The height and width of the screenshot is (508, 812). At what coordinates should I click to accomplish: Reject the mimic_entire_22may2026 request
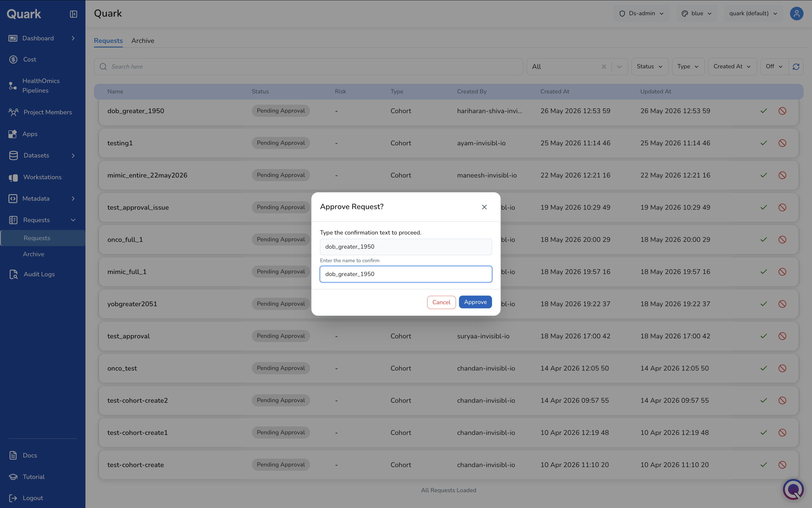[x=782, y=175]
